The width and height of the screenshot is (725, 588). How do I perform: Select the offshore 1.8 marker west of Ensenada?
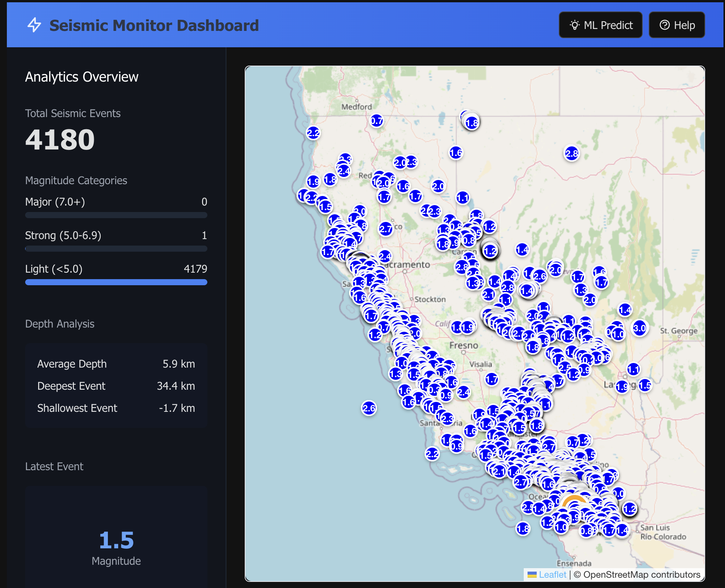[x=523, y=529]
